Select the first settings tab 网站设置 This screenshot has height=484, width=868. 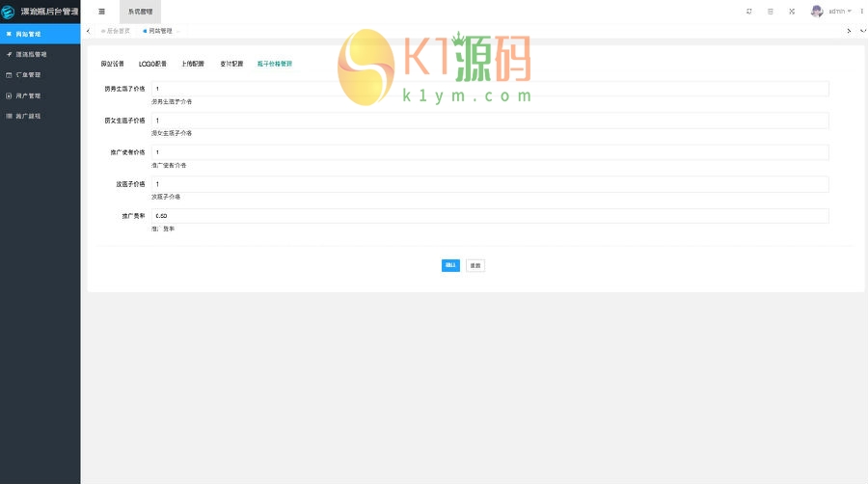113,64
